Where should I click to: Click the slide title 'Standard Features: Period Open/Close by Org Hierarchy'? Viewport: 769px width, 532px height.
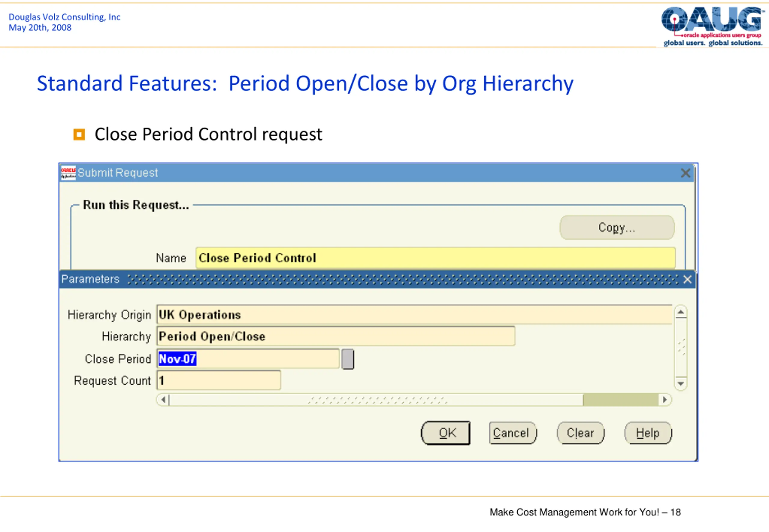305,83
